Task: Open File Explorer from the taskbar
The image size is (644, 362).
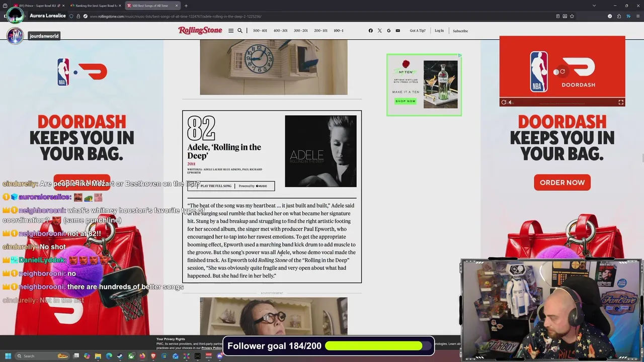Action: point(98,356)
